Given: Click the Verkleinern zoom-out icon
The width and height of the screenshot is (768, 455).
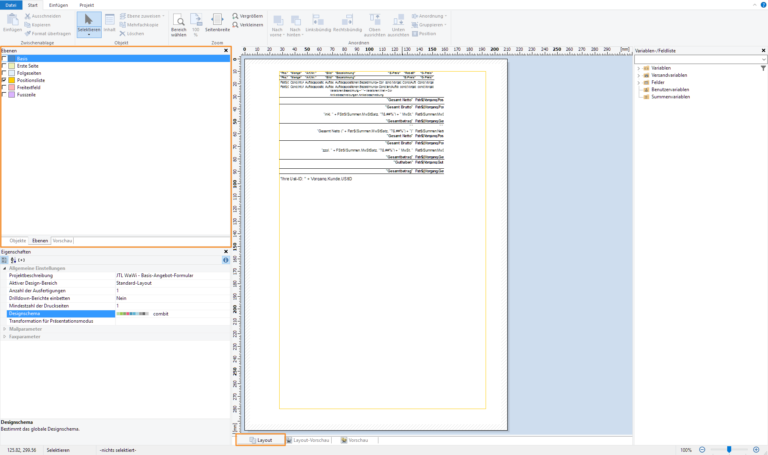Looking at the screenshot, I should click(x=250, y=25).
